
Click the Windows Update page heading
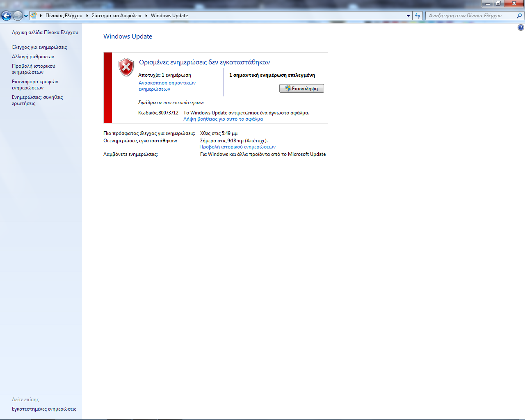[128, 37]
